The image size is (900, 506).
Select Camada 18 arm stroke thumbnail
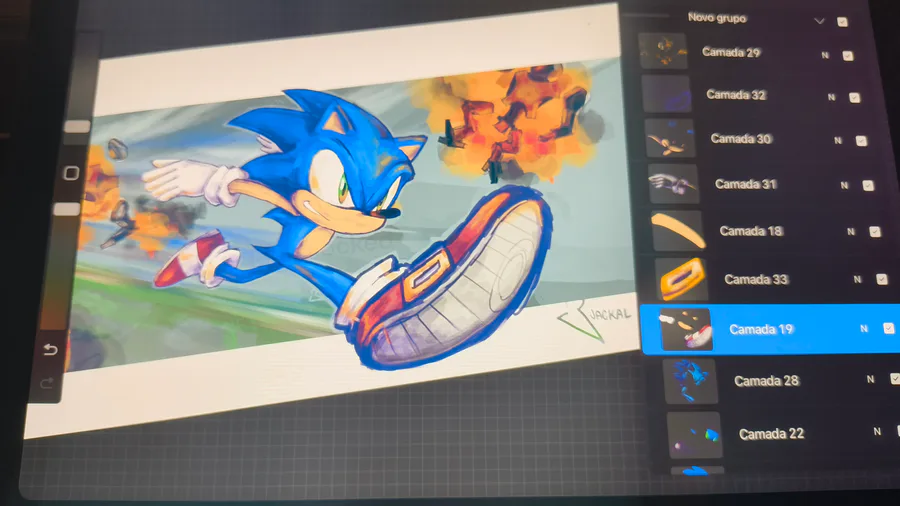(678, 231)
